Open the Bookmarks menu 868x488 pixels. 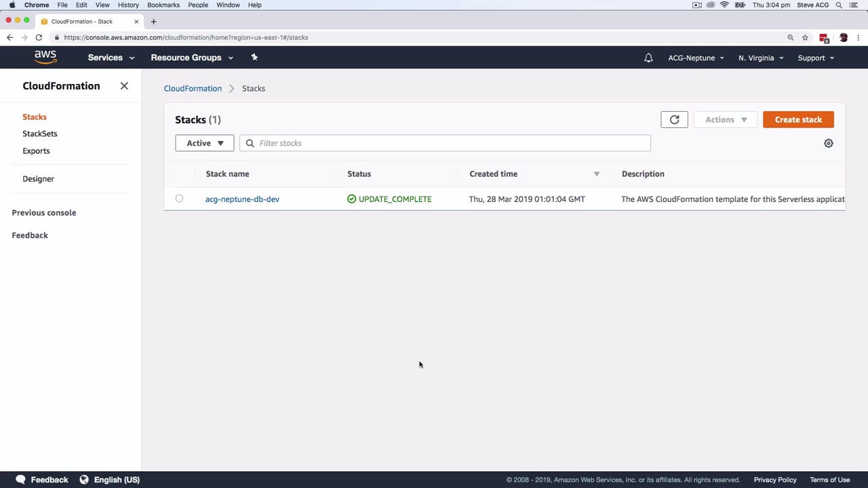pos(163,5)
